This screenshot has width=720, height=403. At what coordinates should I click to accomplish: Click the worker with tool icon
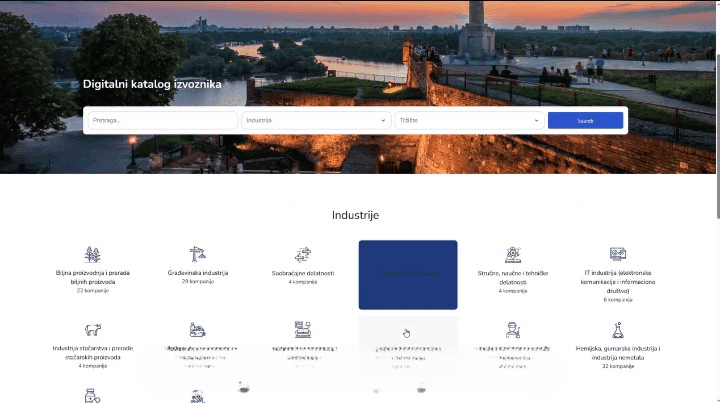pos(513,330)
